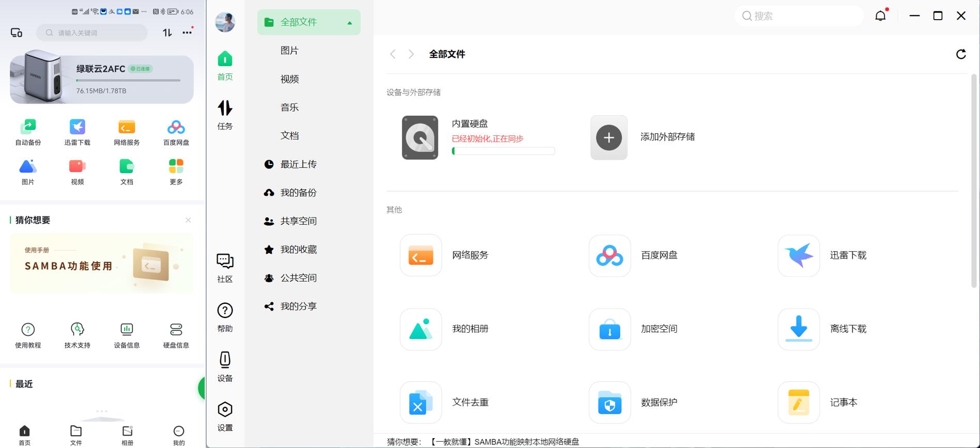Open 文件去重 tile

click(x=421, y=403)
